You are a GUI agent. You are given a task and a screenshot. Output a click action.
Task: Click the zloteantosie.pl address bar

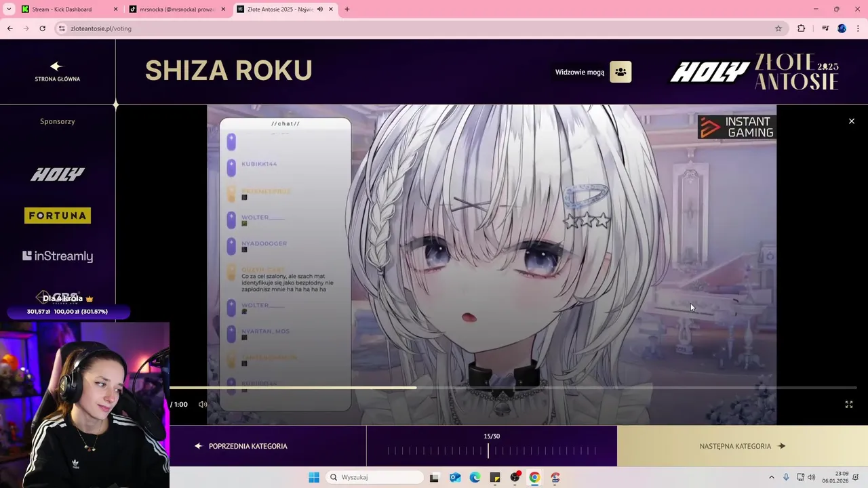[x=420, y=28]
